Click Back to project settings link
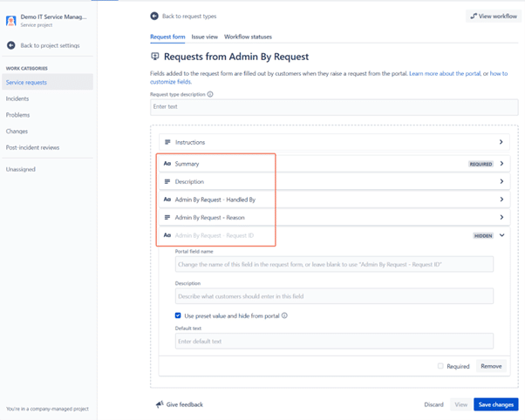The height and width of the screenshot is (420, 525). pos(51,45)
